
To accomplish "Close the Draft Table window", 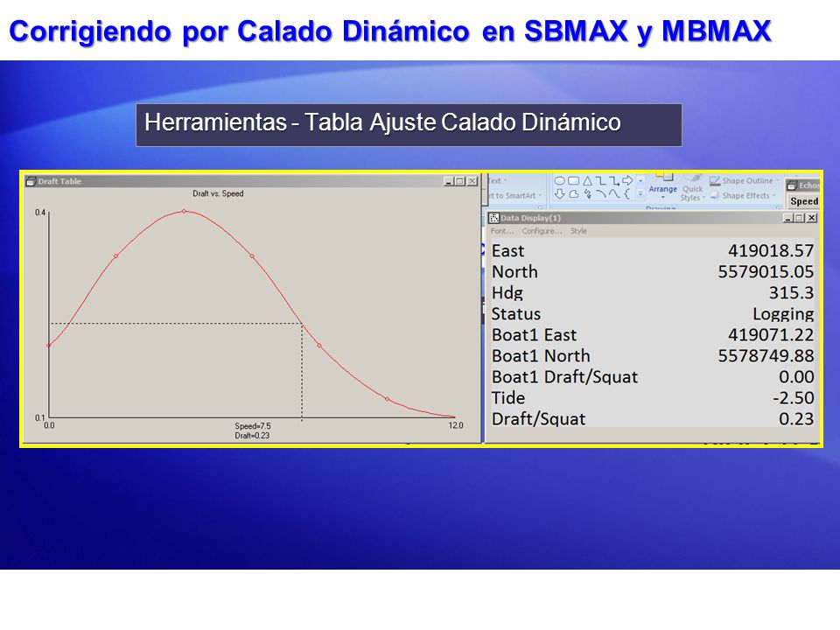I will tap(472, 181).
